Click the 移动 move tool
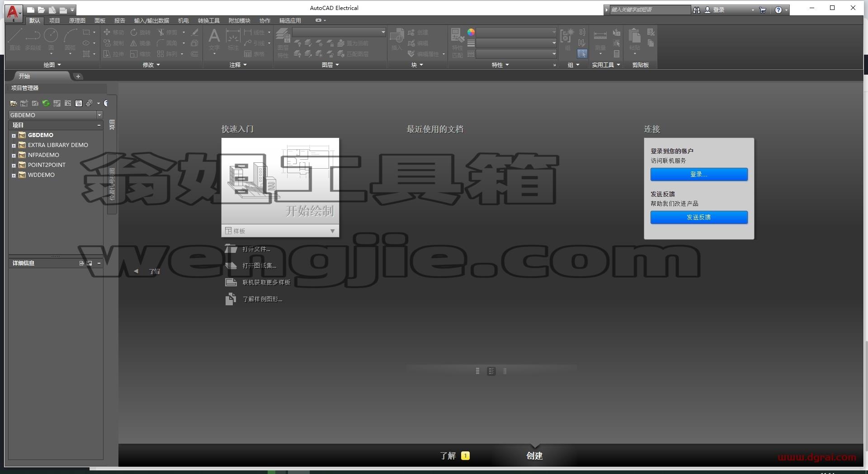 coord(113,32)
